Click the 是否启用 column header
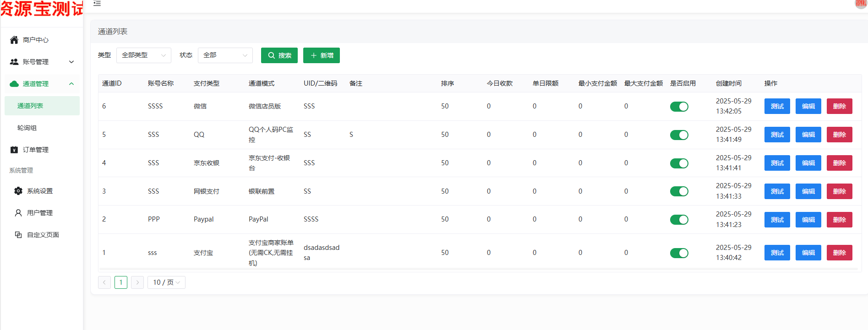This screenshot has width=868, height=330. coord(683,83)
